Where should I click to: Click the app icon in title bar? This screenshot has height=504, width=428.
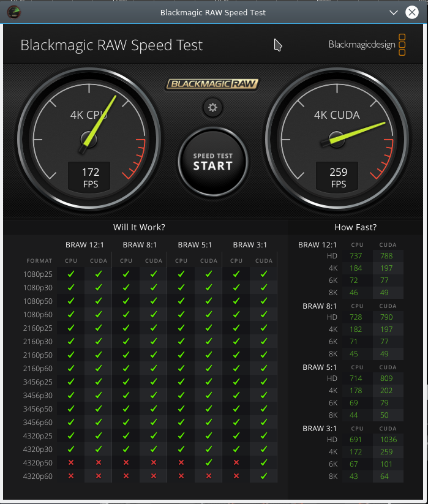click(x=14, y=12)
